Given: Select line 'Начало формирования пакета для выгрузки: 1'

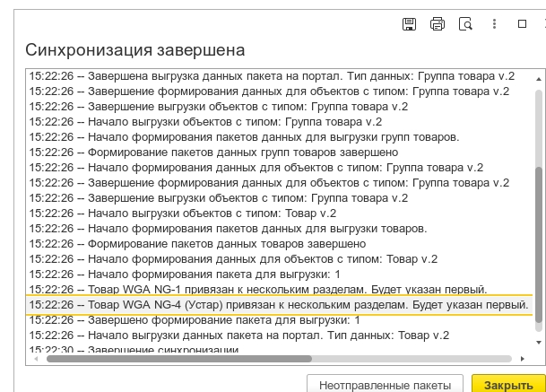Looking at the screenshot, I should 185,274.
